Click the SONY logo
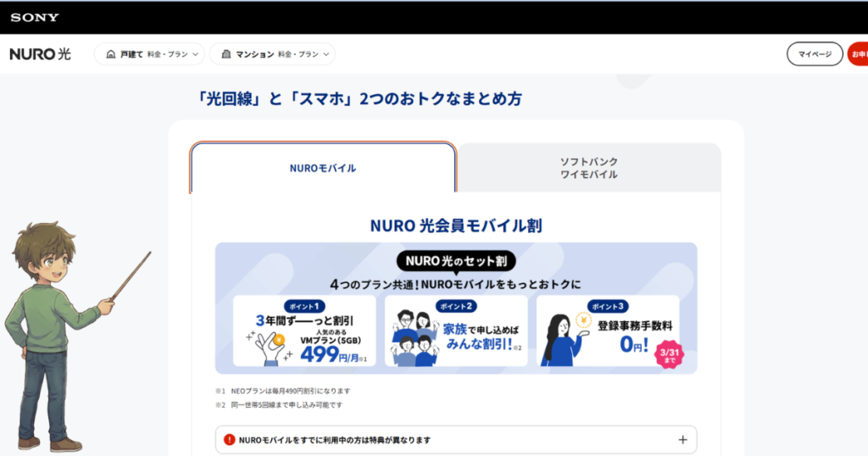The width and height of the screenshot is (868, 456). pyautogui.click(x=34, y=18)
